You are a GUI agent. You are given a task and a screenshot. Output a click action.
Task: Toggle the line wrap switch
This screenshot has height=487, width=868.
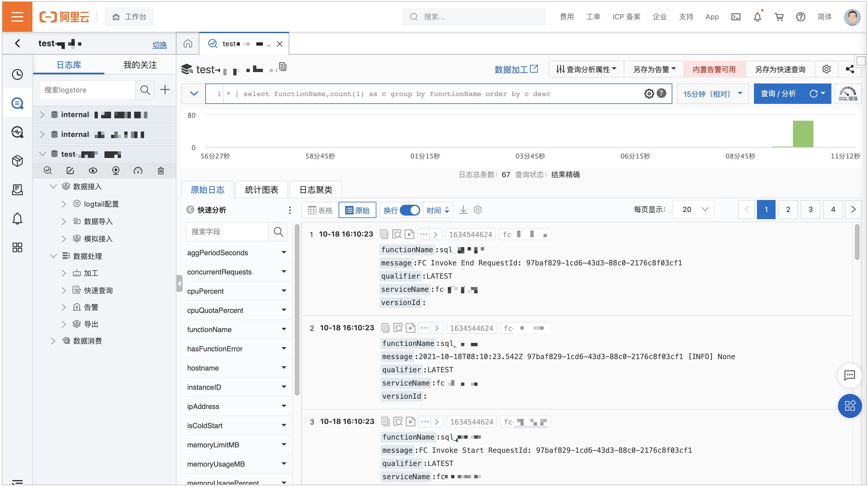(x=409, y=210)
